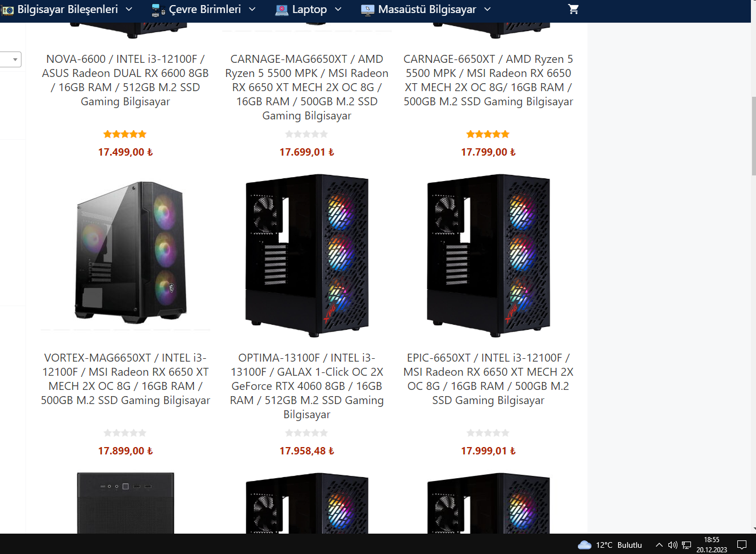The height and width of the screenshot is (554, 756).
Task: Open the NOVA-6600 Gaming Bilgisayar product link
Action: (x=126, y=80)
